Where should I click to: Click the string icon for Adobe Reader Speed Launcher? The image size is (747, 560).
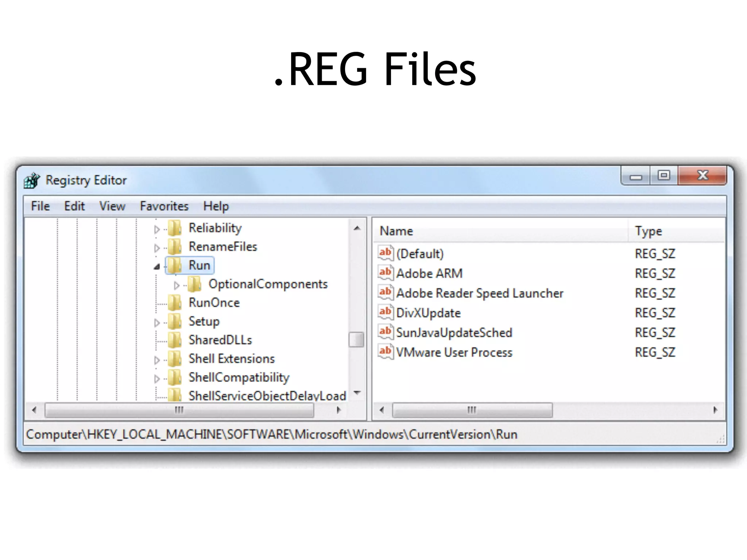point(386,292)
